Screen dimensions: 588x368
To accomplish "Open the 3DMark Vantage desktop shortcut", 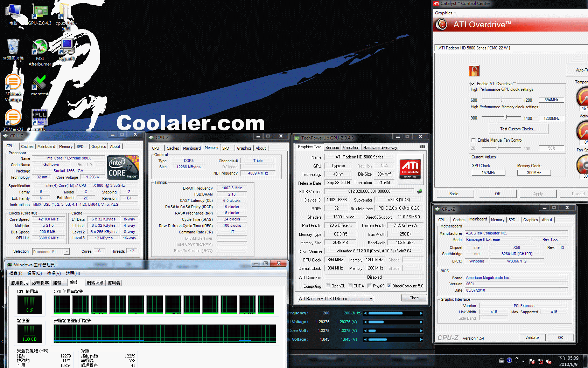I will (13, 88).
